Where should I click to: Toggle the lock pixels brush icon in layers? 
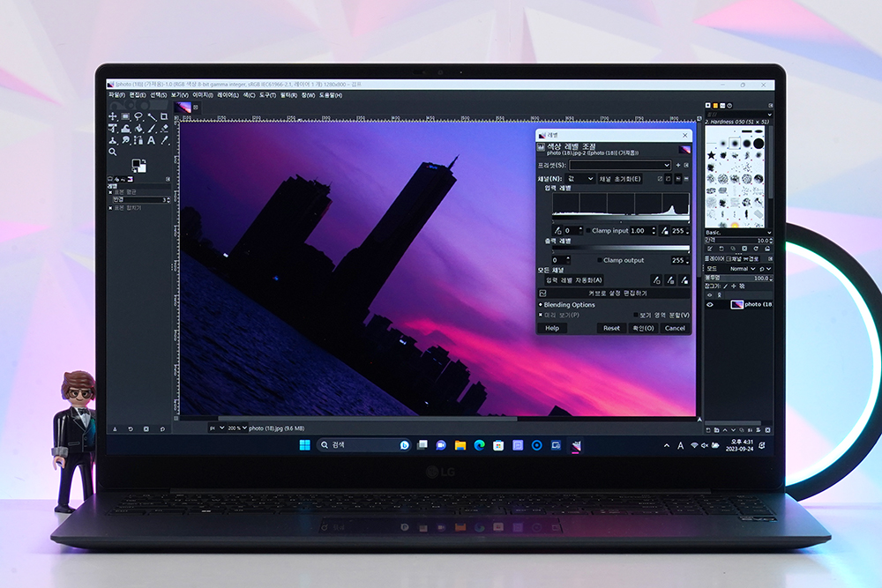pyautogui.click(x=726, y=287)
